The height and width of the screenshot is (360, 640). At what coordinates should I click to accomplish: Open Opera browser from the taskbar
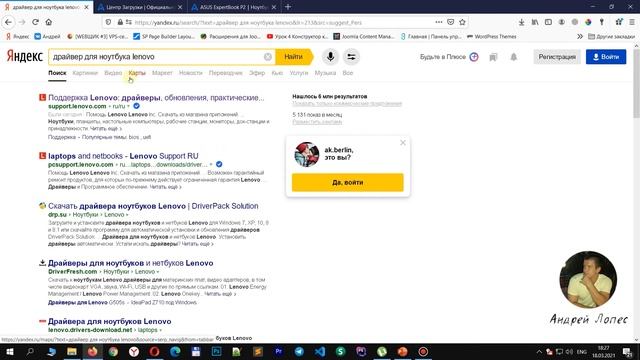coord(154,351)
